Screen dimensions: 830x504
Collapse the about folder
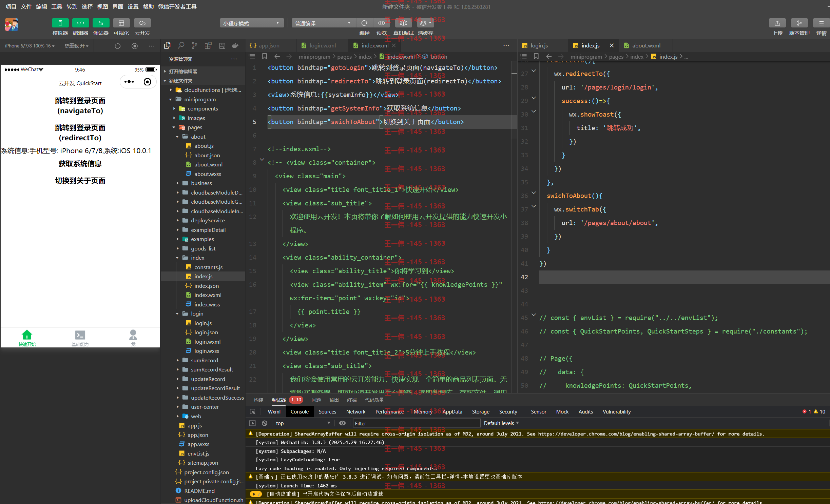[x=177, y=137]
